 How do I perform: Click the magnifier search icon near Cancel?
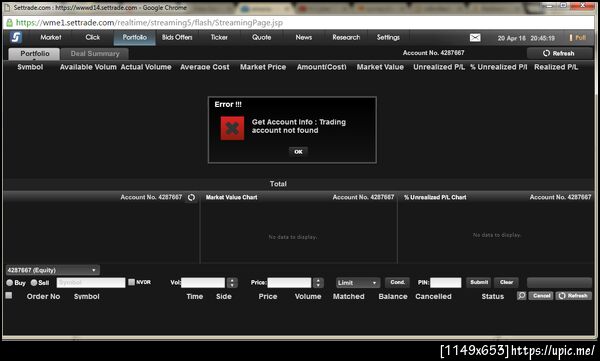point(521,296)
